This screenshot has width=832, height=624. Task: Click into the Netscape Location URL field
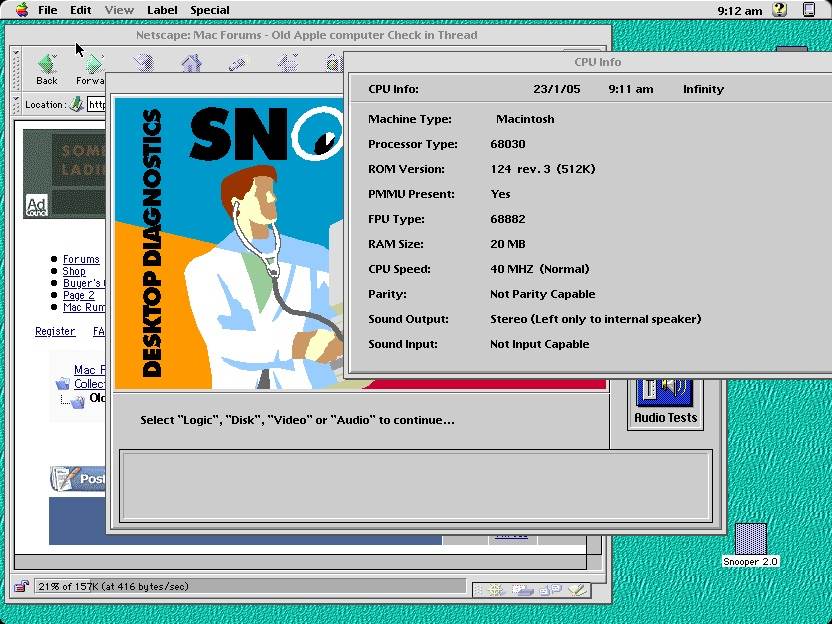pyautogui.click(x=97, y=105)
